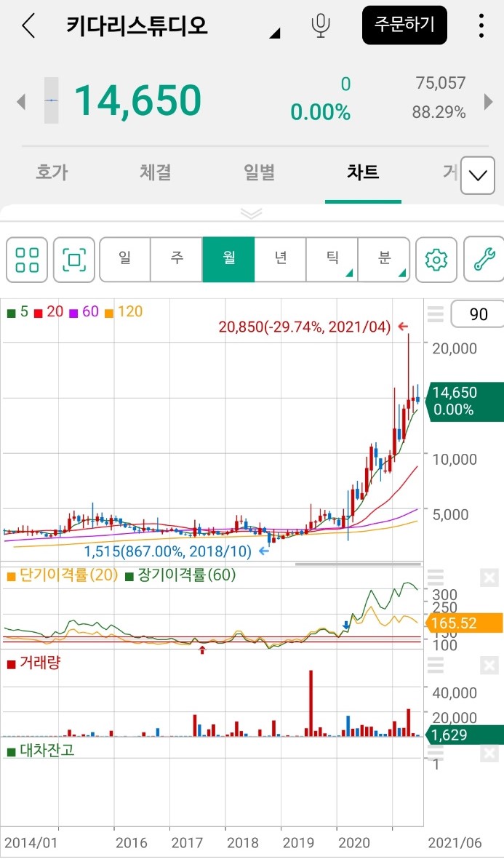Screen dimensions: 504x859
Task: Select the 월 monthly chart period
Action: tap(228, 260)
